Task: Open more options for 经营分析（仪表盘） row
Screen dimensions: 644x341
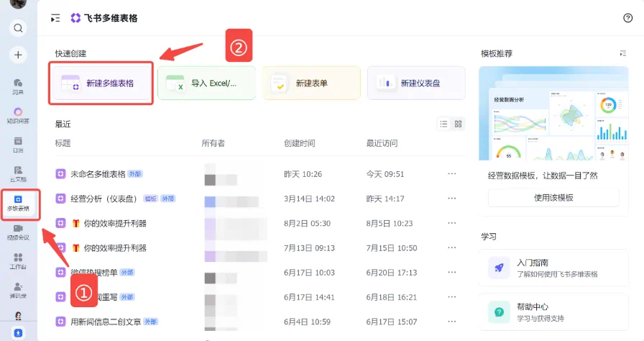Action: tap(452, 199)
